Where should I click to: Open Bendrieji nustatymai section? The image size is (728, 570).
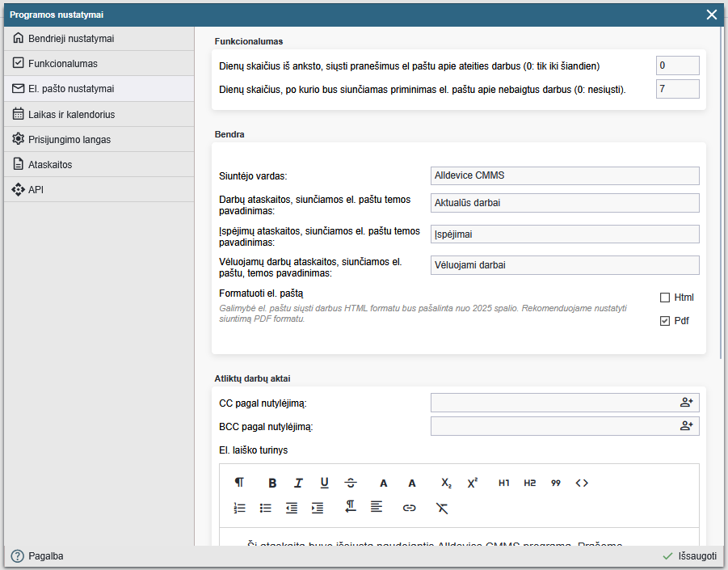(99, 38)
